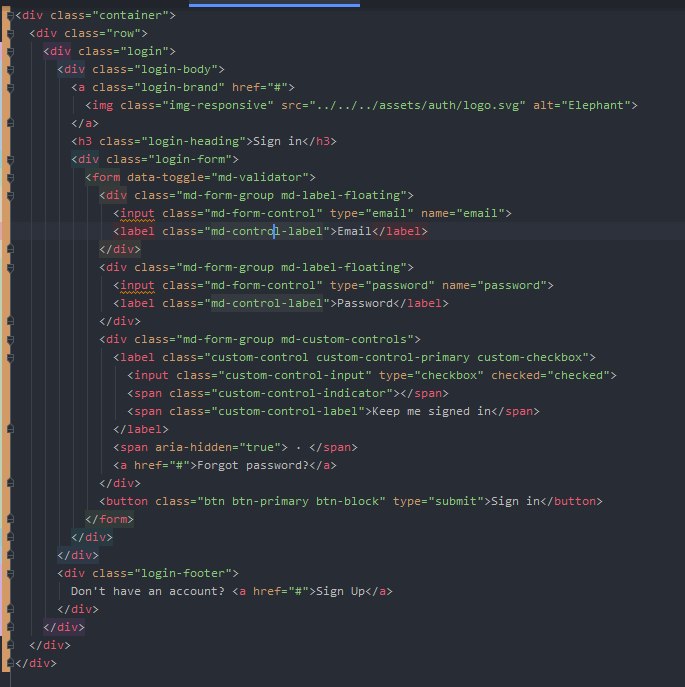Click the "btn-block" class in the button tag

(347, 501)
